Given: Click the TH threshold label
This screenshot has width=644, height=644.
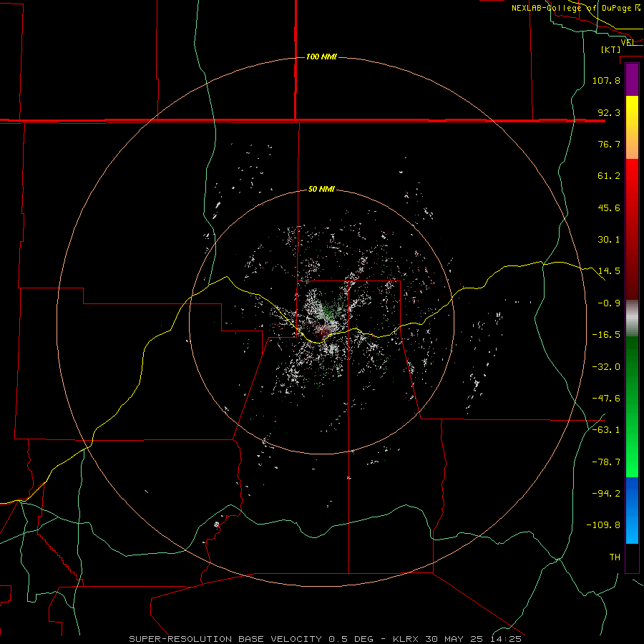Looking at the screenshot, I should coord(615,557).
